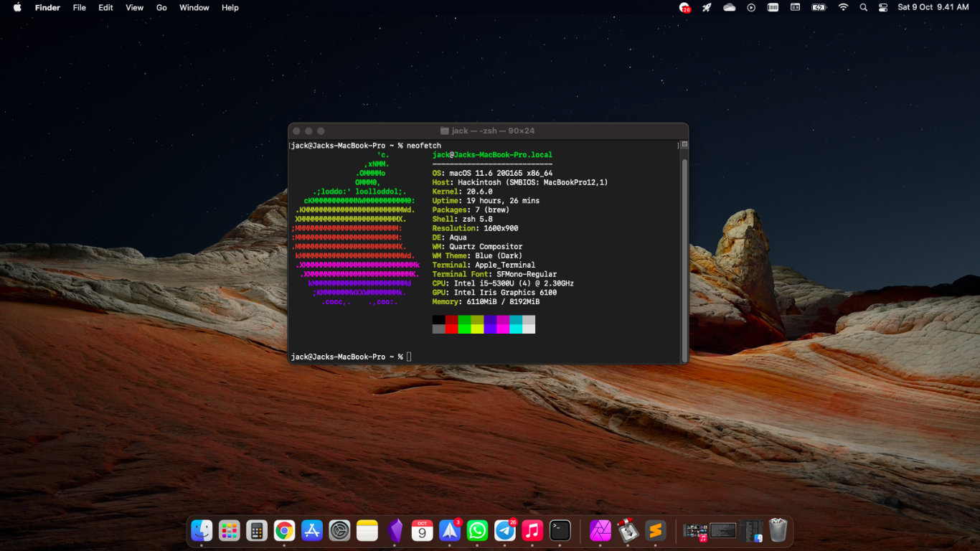
Task: Open the Apple Music app from the Dock
Action: tap(532, 530)
